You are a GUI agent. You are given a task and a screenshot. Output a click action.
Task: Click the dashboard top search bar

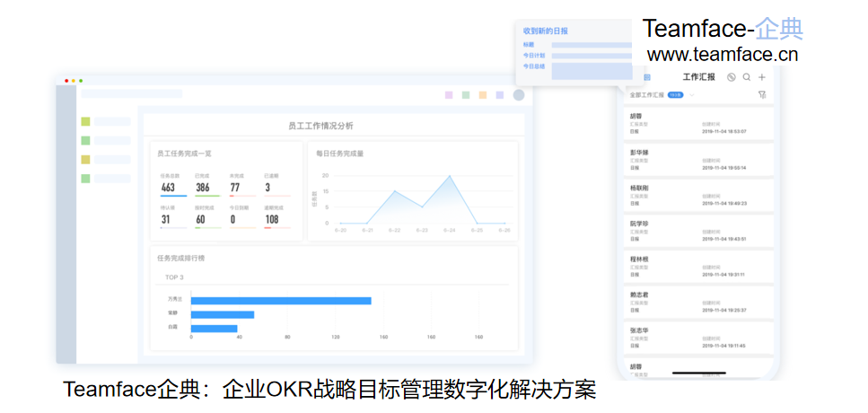point(132,93)
